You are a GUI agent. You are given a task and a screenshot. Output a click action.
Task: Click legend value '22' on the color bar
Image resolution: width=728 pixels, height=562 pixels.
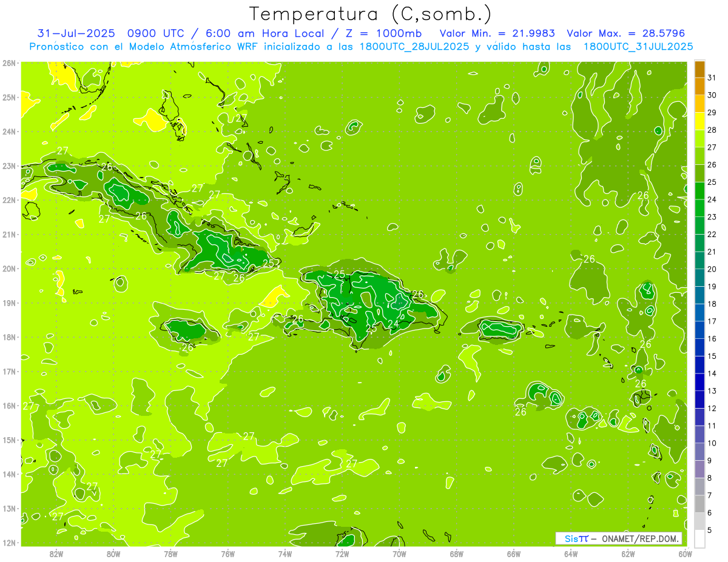coord(712,234)
